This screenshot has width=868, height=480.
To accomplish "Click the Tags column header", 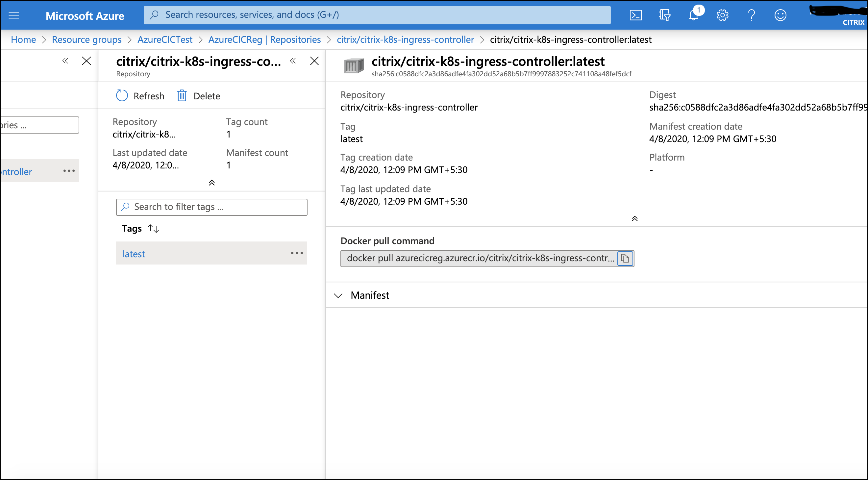I will (x=132, y=229).
